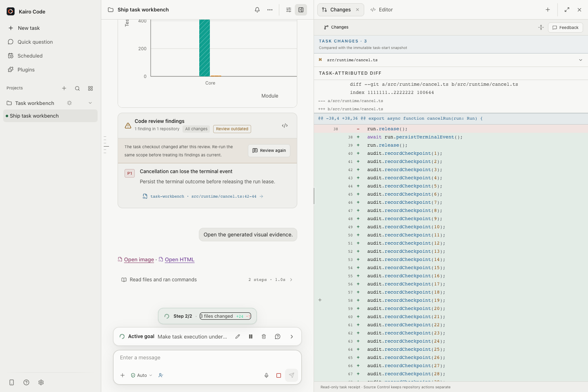Select Ship task workbench in sidebar
Viewport: 588px width, 392px height.
(50, 116)
